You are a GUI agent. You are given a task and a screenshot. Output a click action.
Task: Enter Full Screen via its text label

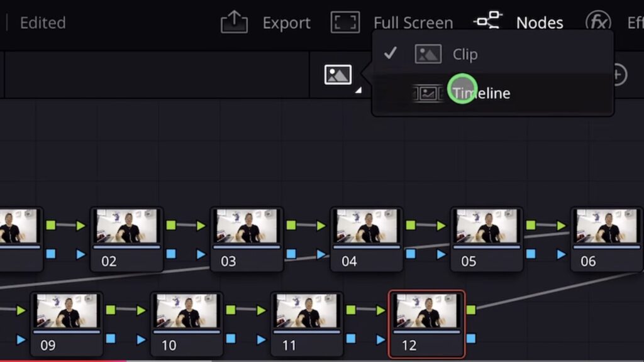[x=413, y=23]
